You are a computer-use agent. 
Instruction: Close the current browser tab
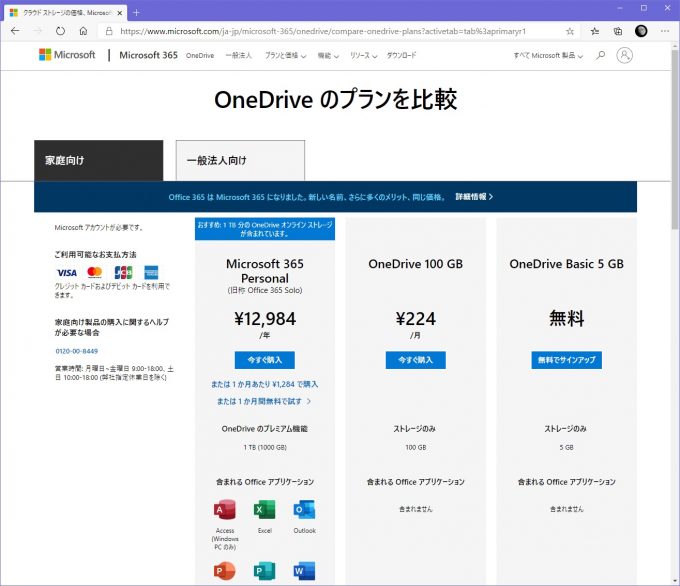[120, 13]
